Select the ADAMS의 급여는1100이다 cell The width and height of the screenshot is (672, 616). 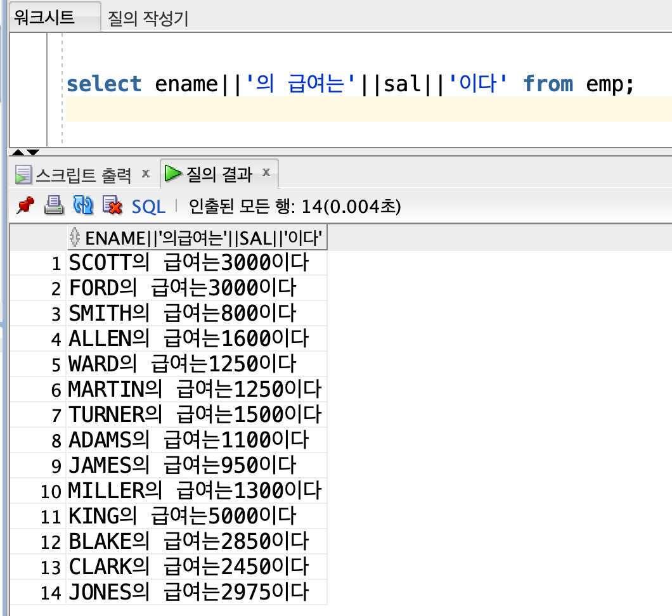[x=197, y=440]
